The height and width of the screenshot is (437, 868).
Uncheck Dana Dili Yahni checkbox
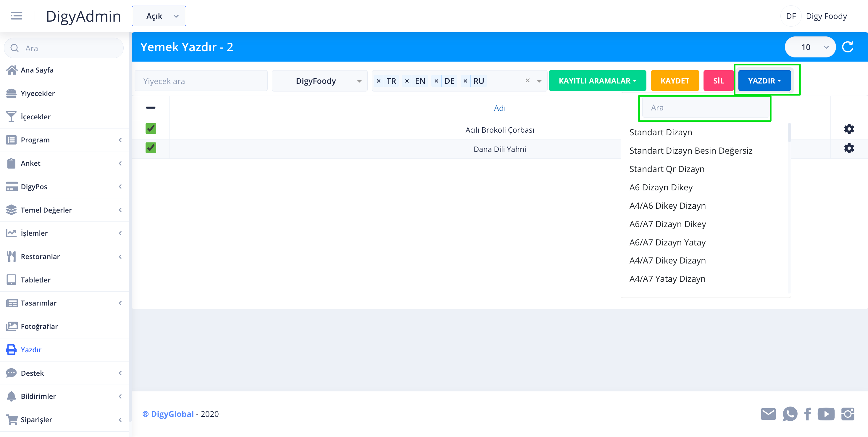[x=151, y=148]
